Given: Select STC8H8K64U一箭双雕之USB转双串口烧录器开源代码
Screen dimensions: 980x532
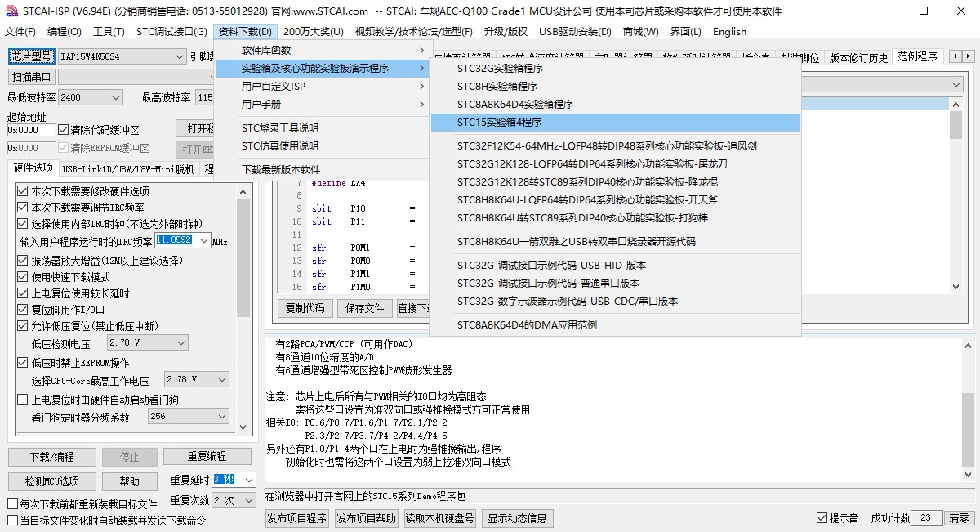Looking at the screenshot, I should coord(615,241).
